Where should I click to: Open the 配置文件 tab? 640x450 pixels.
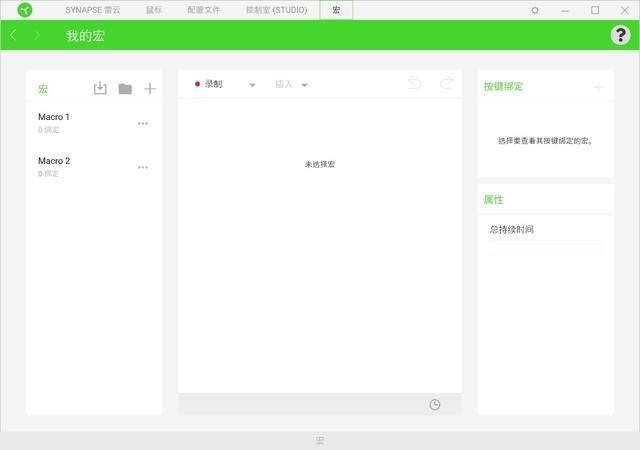point(203,10)
